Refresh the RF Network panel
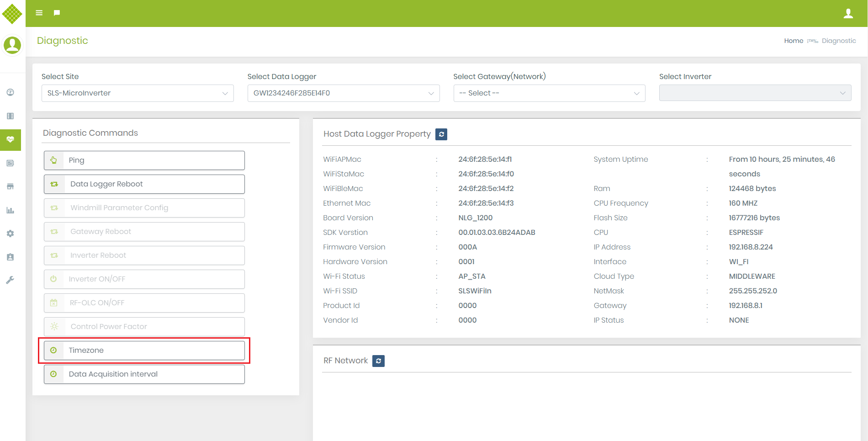This screenshot has width=868, height=441. pyautogui.click(x=378, y=361)
